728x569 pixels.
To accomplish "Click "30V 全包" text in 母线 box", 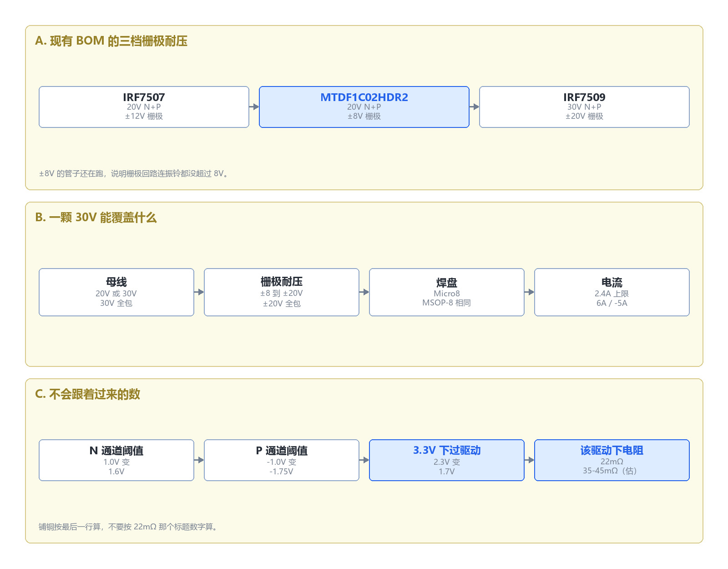I will click(x=116, y=303).
